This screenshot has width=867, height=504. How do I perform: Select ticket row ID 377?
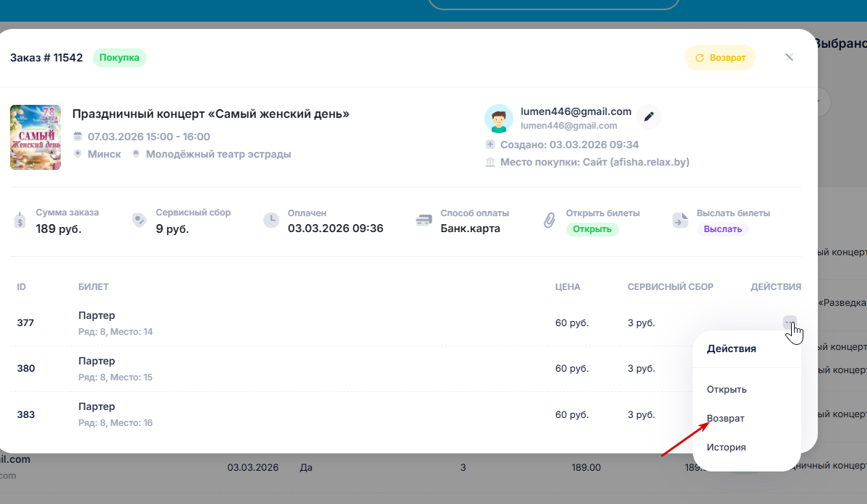25,323
